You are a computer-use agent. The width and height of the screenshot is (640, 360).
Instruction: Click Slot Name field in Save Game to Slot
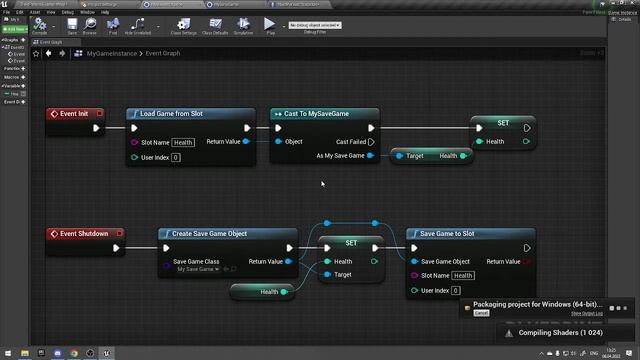click(x=463, y=276)
